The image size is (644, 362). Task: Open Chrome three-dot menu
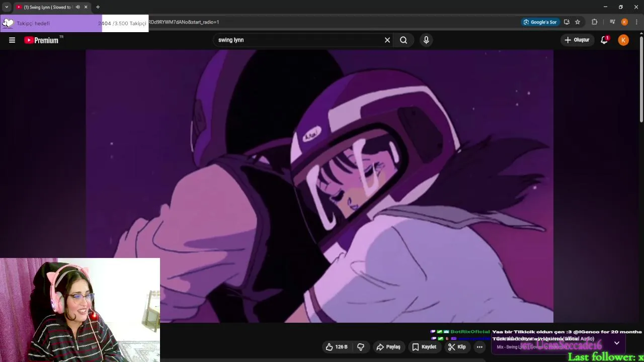(637, 22)
